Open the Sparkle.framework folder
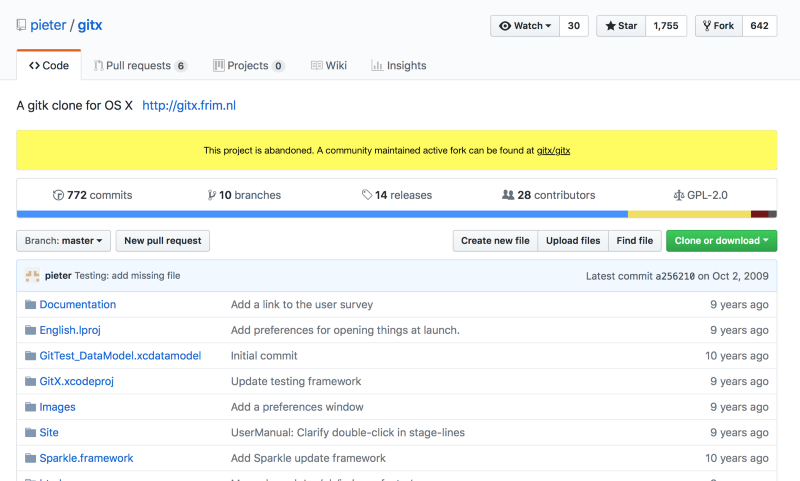 click(86, 458)
